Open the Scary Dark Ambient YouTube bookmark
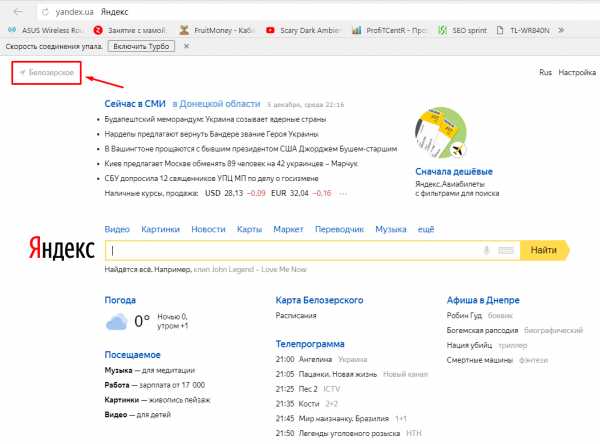 (x=303, y=30)
